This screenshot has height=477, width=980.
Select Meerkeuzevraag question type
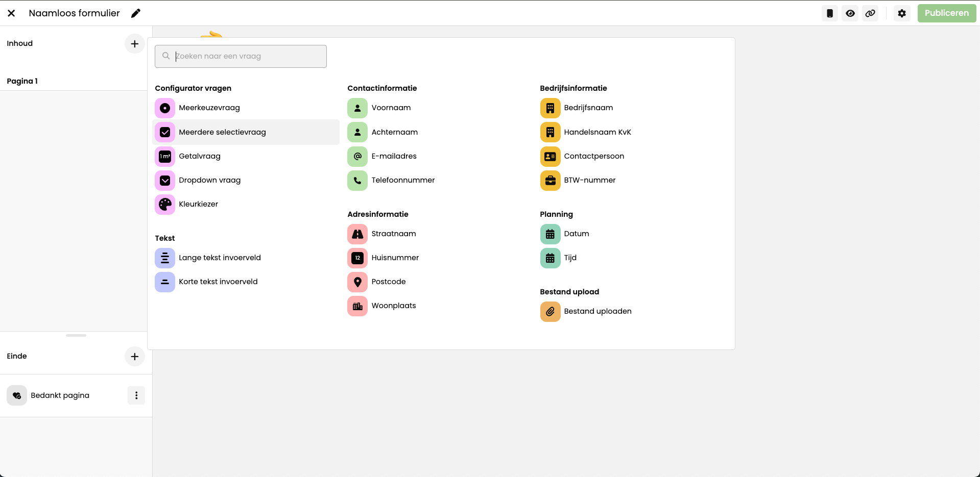[x=209, y=108]
